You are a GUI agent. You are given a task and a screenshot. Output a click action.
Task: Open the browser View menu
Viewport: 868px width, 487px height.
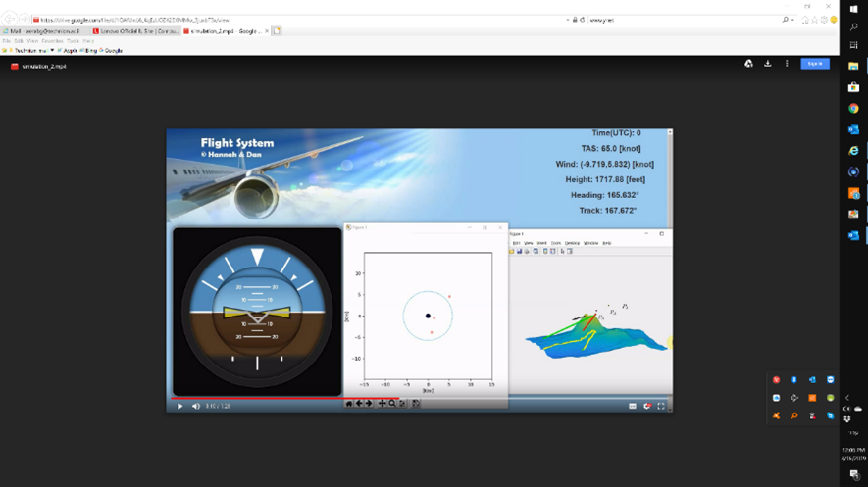point(32,41)
